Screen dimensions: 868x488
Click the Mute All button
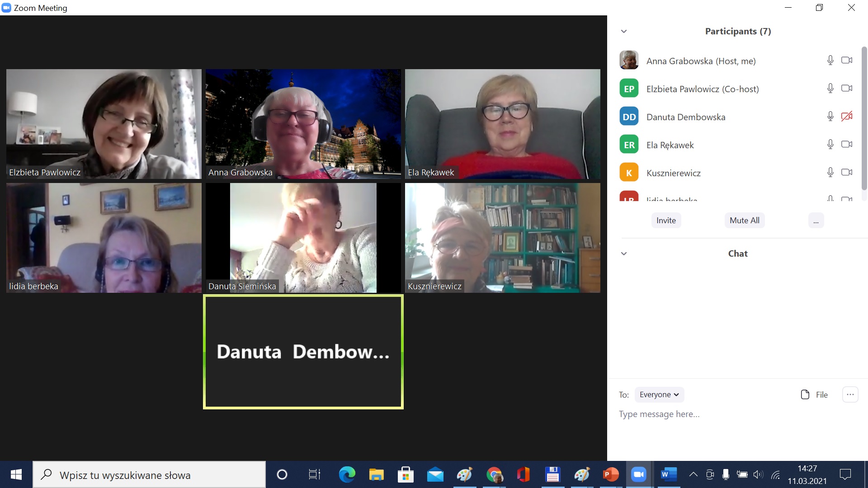pos(744,221)
